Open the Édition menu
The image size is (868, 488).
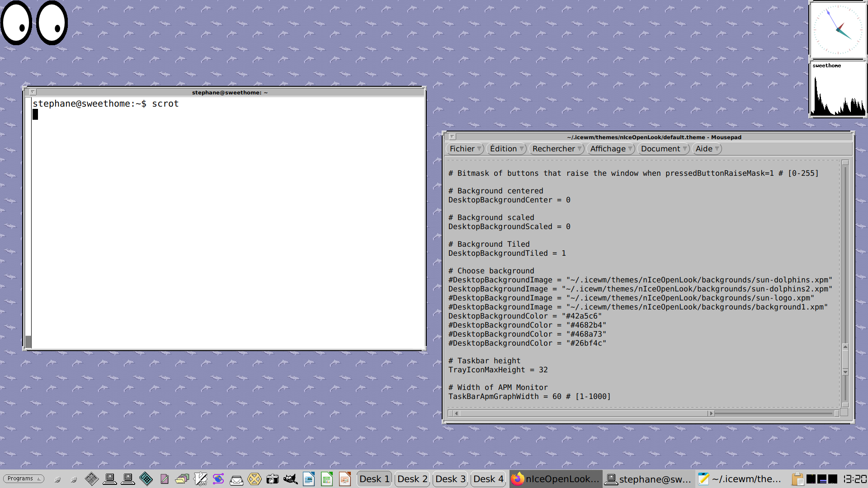[x=506, y=149]
